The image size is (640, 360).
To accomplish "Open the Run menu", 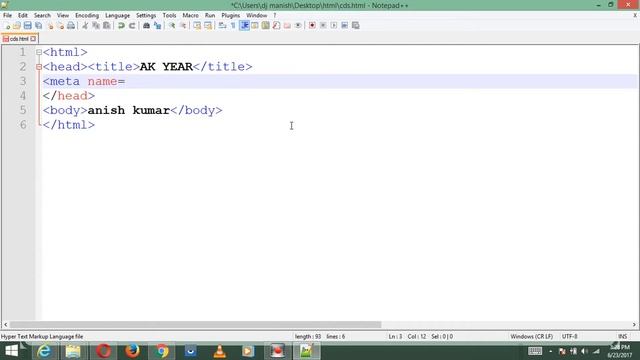I will pyautogui.click(x=210, y=16).
